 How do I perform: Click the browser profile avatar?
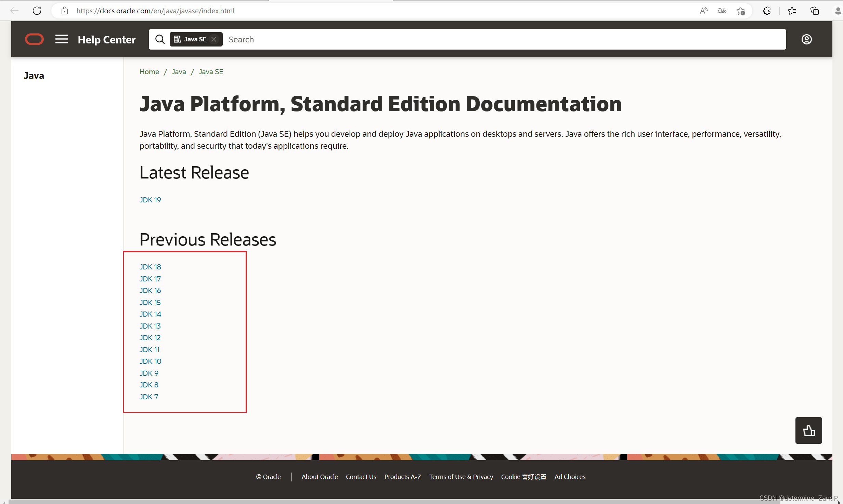838,11
